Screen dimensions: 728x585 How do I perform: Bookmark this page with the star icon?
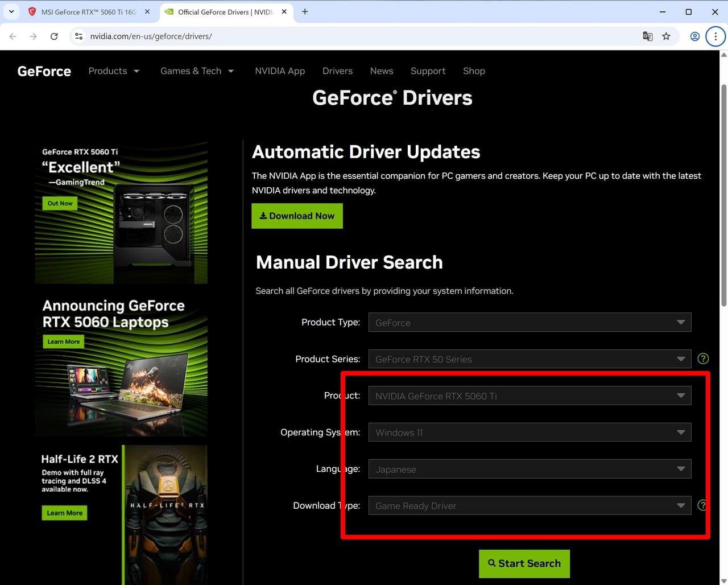pos(666,36)
